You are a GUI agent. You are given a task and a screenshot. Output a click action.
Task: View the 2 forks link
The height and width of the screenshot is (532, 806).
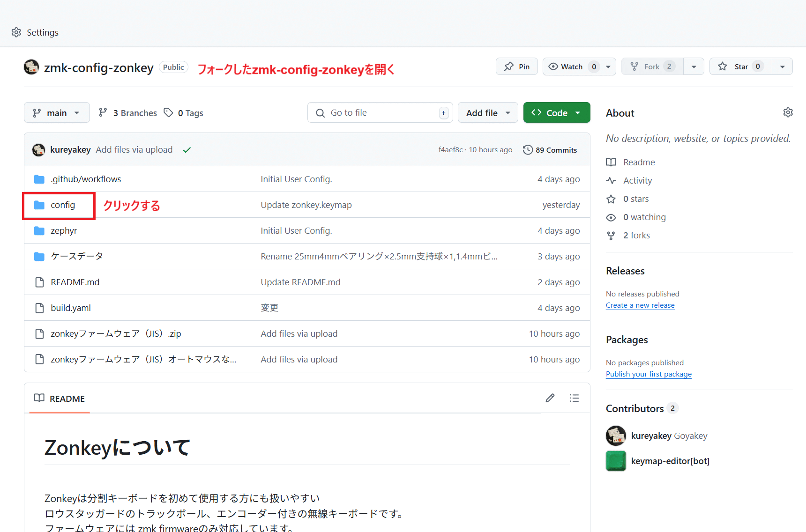628,236
